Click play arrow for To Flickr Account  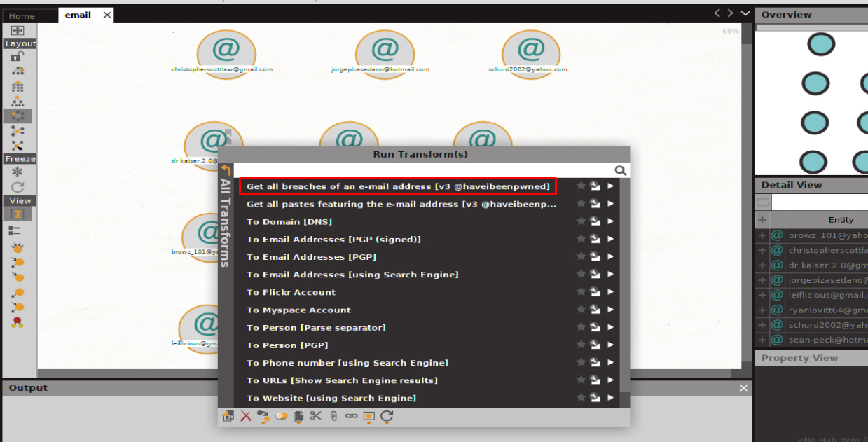[611, 292]
